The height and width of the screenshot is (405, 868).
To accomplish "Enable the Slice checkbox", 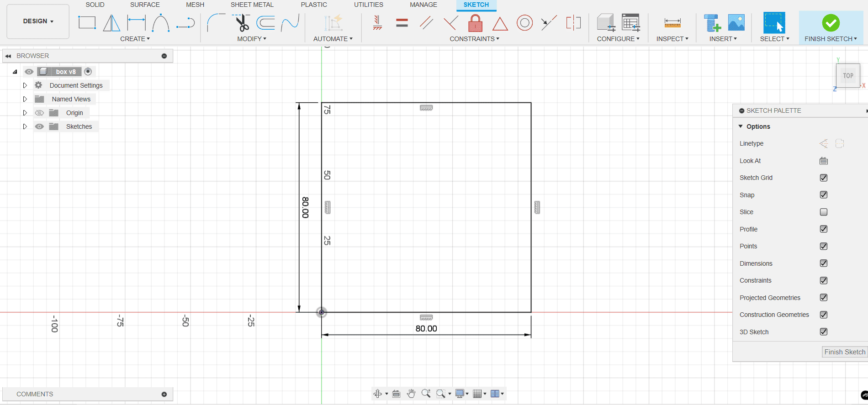I will pos(824,212).
